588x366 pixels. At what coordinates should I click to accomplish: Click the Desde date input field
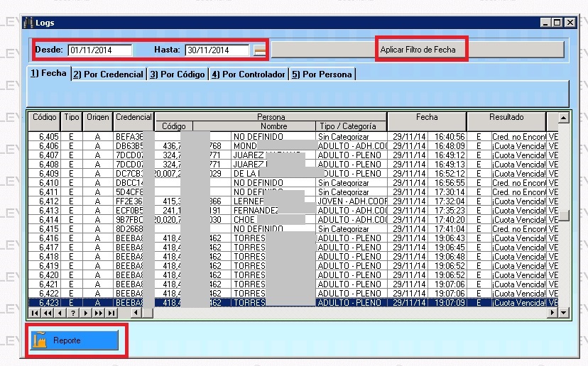pyautogui.click(x=99, y=50)
